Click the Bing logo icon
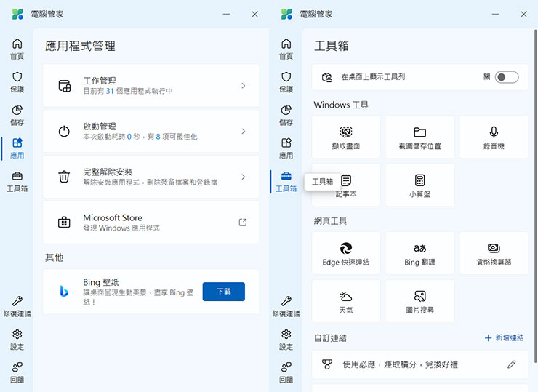This screenshot has height=392, width=538. (x=64, y=291)
